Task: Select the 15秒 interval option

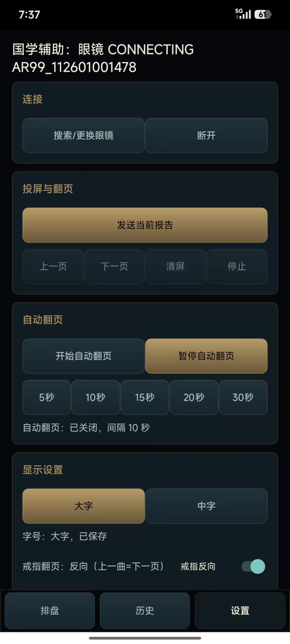Action: click(145, 397)
